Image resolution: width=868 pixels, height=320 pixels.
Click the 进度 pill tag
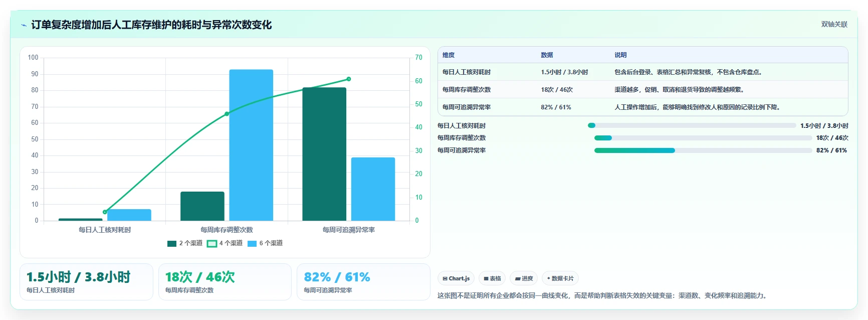click(524, 278)
